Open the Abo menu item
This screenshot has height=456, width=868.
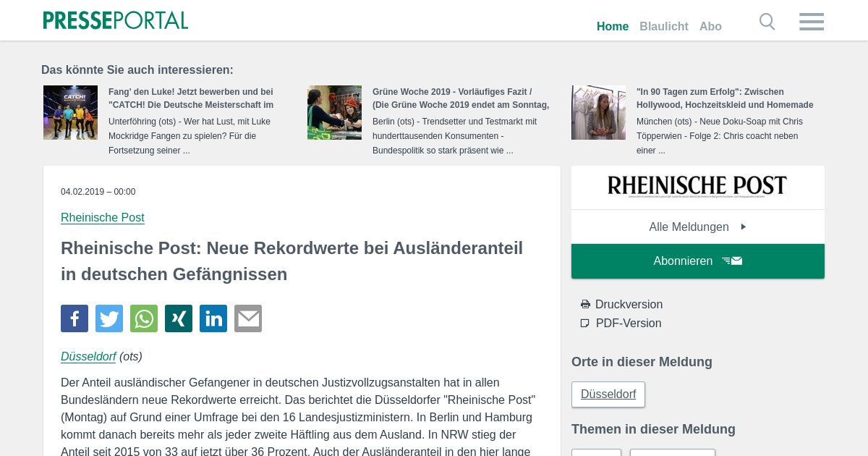(x=710, y=27)
